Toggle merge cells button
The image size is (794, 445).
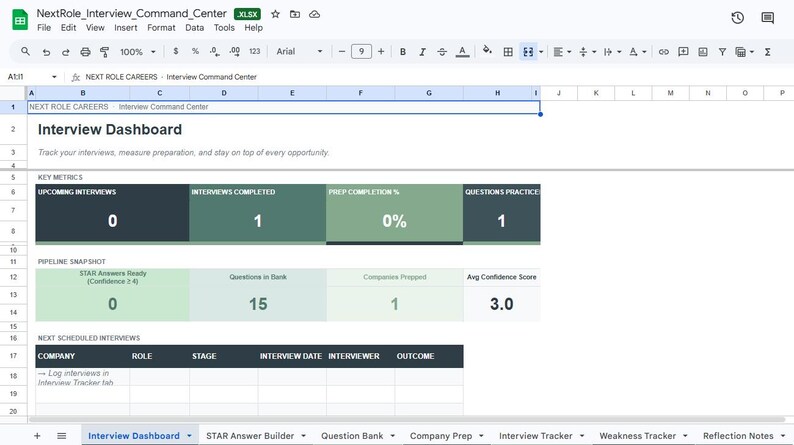coord(528,52)
